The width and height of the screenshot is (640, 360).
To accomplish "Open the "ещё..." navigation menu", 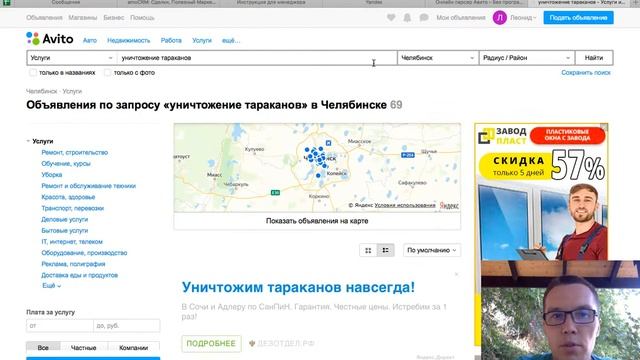I will point(231,40).
